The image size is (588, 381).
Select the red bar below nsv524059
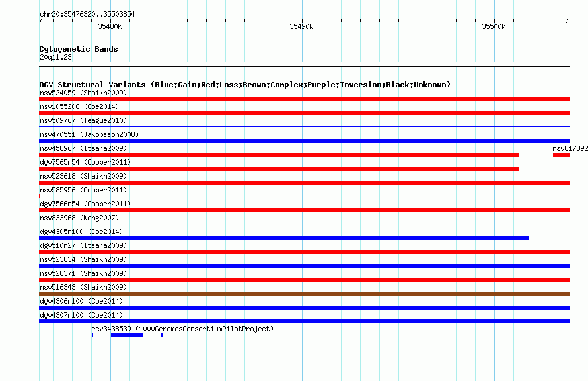point(304,99)
